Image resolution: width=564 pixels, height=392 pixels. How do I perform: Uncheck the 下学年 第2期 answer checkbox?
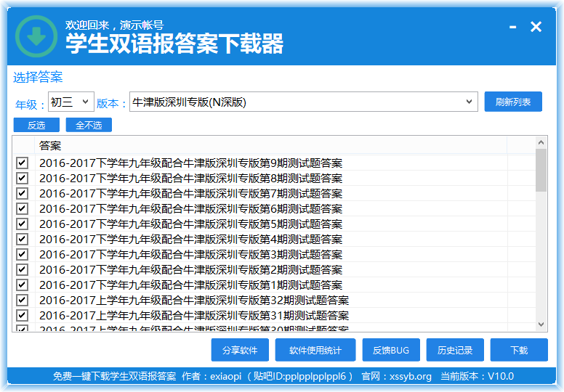(22, 270)
